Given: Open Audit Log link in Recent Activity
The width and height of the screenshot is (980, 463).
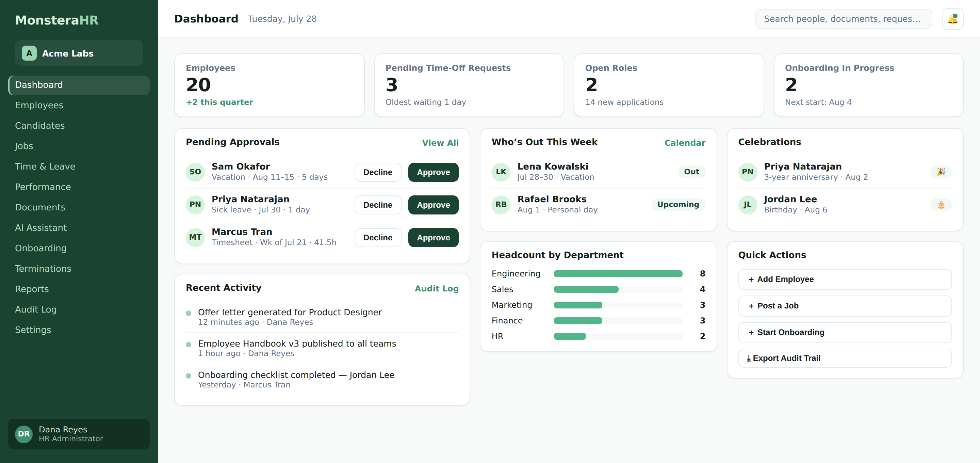Looking at the screenshot, I should click(x=436, y=289).
